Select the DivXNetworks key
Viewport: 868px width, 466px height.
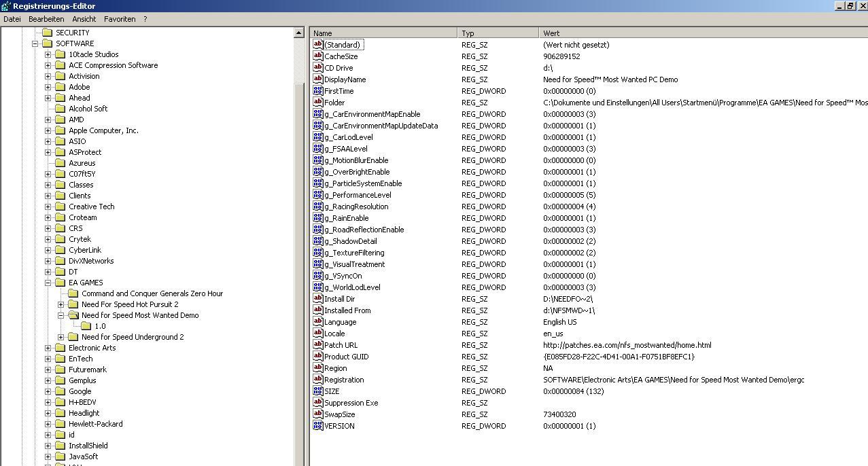click(x=91, y=261)
